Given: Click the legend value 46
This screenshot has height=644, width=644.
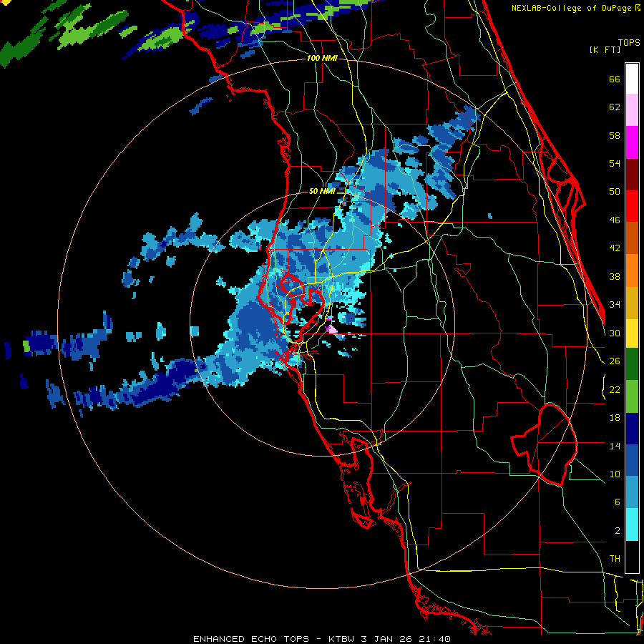Looking at the screenshot, I should [615, 220].
